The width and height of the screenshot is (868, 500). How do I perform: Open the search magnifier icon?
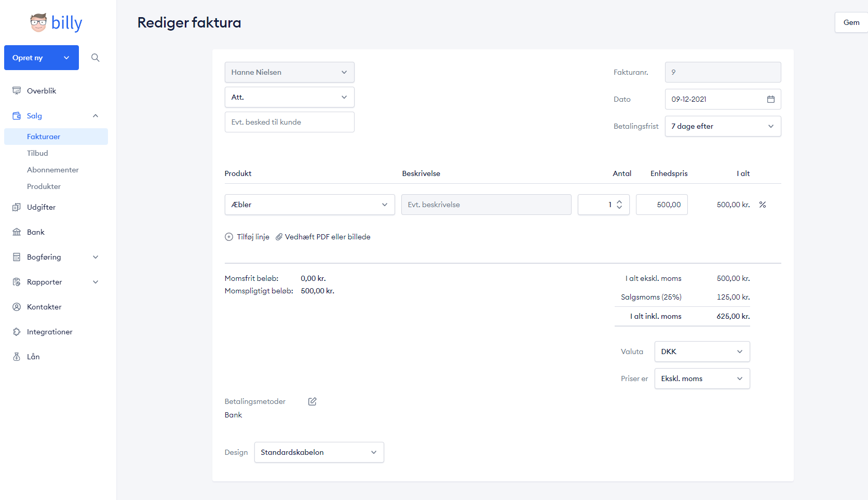(x=96, y=58)
